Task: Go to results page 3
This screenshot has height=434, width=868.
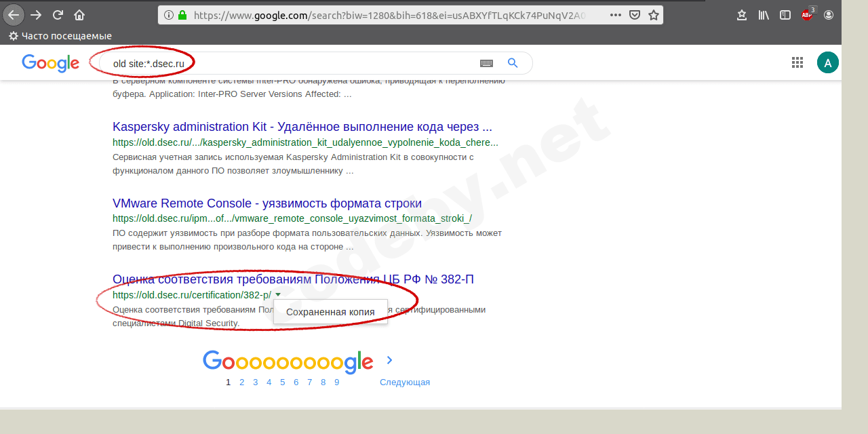Action: 256,382
